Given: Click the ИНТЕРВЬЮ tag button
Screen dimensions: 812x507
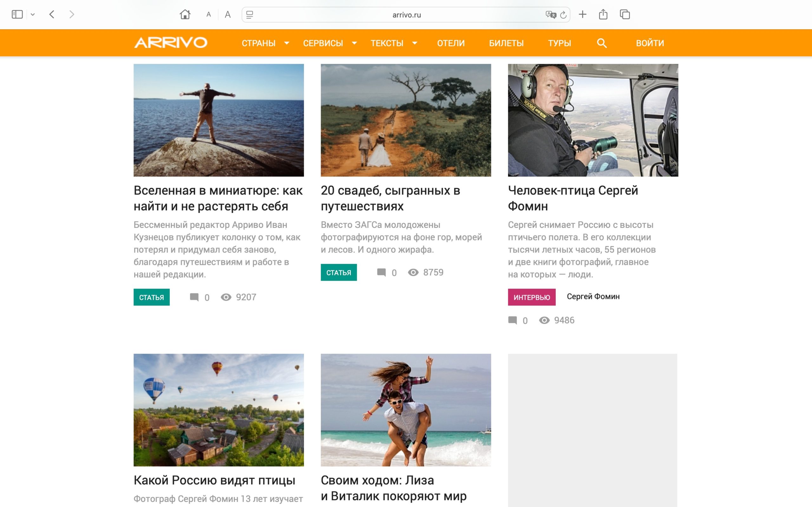Looking at the screenshot, I should (x=532, y=297).
